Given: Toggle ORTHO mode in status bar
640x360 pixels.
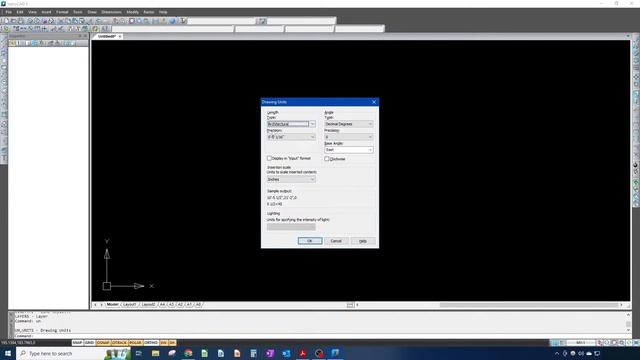Looking at the screenshot, I should point(151,343).
